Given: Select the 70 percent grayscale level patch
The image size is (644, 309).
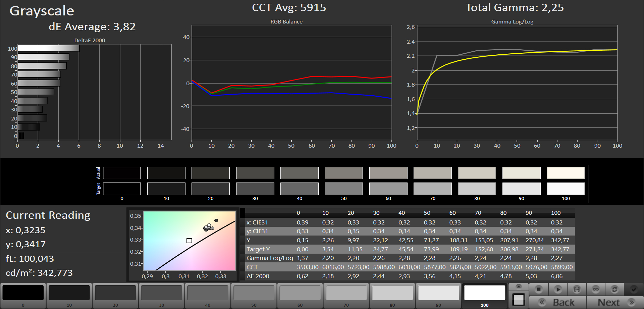Looking at the screenshot, I should point(346,296).
